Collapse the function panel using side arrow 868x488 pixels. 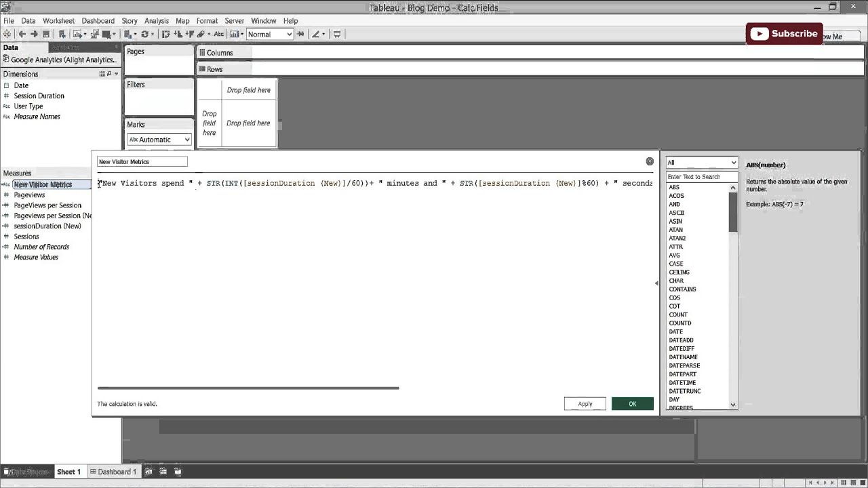point(656,283)
